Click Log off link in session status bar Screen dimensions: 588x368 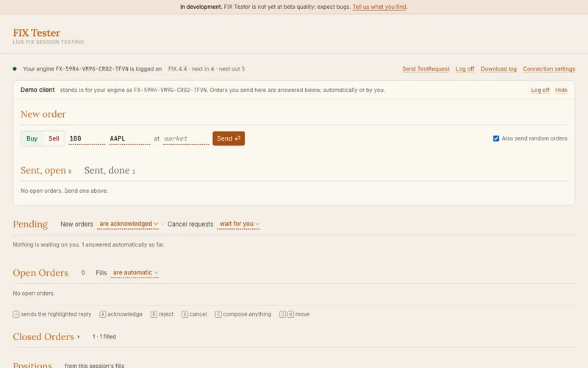465,68
